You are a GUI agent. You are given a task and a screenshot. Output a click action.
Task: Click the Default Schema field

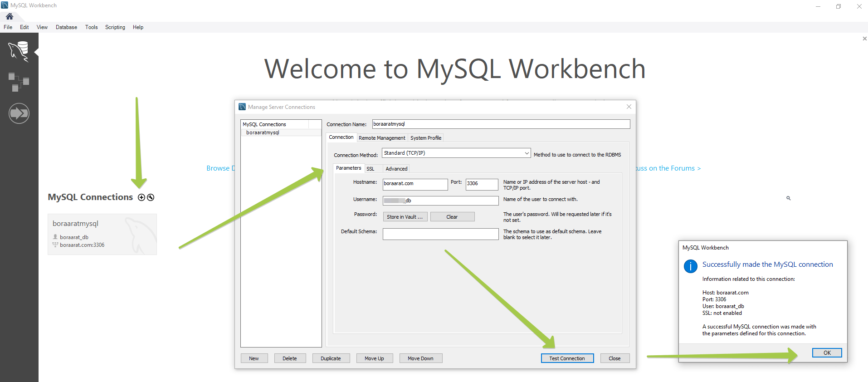440,234
